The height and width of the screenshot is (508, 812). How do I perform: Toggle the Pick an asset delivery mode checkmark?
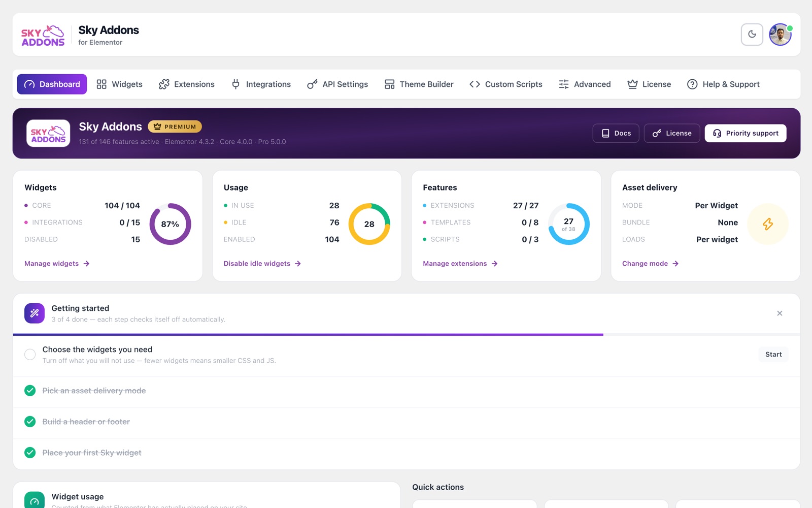[x=30, y=391]
